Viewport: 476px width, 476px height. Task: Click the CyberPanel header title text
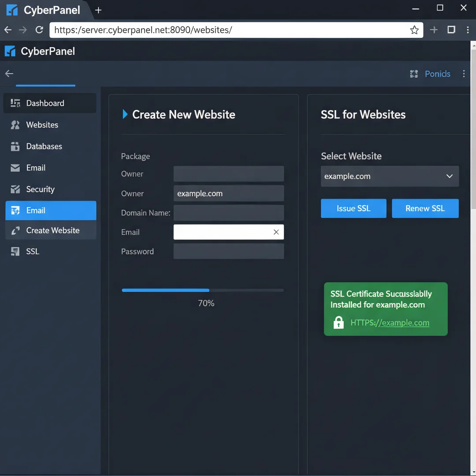(48, 51)
